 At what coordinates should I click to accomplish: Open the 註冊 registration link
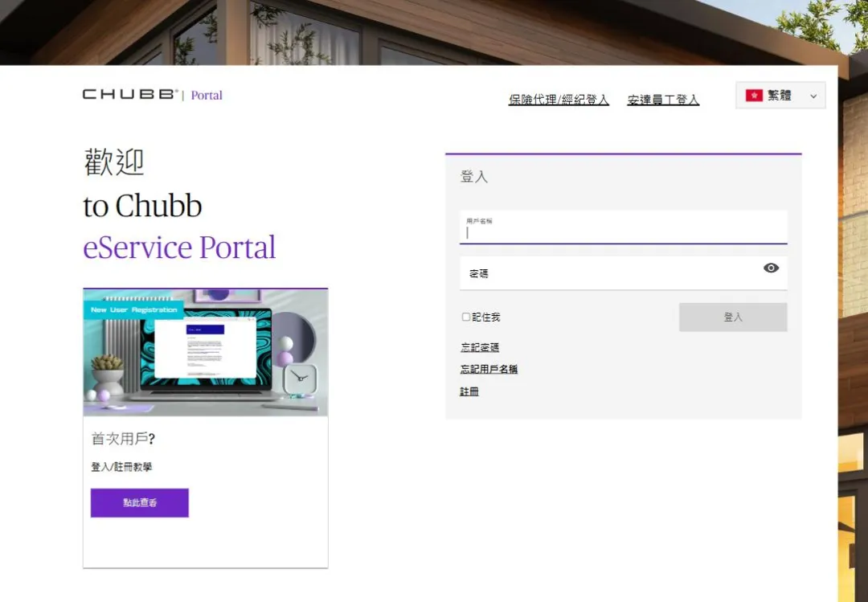click(x=469, y=391)
